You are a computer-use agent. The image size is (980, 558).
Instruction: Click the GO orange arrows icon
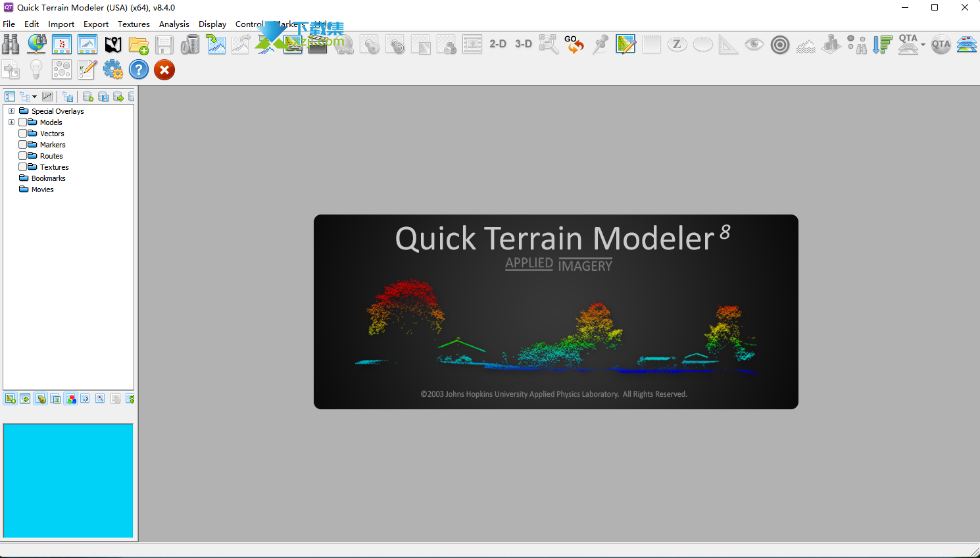click(574, 44)
